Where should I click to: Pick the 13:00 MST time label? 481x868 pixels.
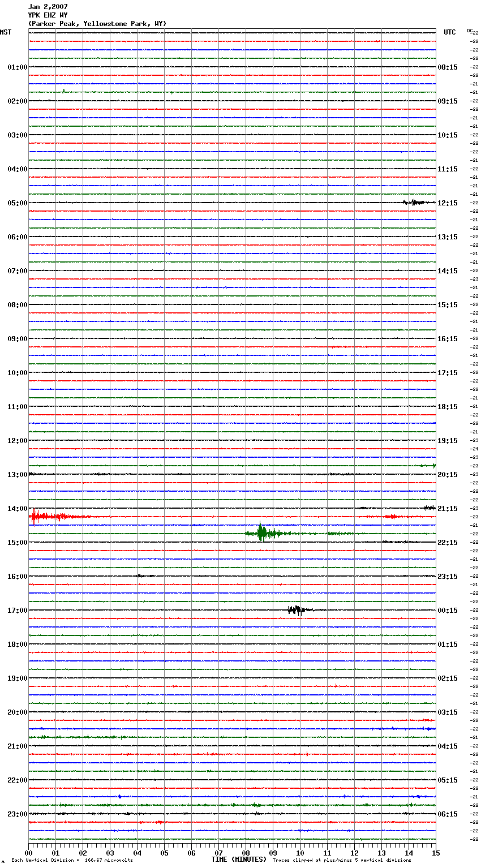(x=18, y=475)
